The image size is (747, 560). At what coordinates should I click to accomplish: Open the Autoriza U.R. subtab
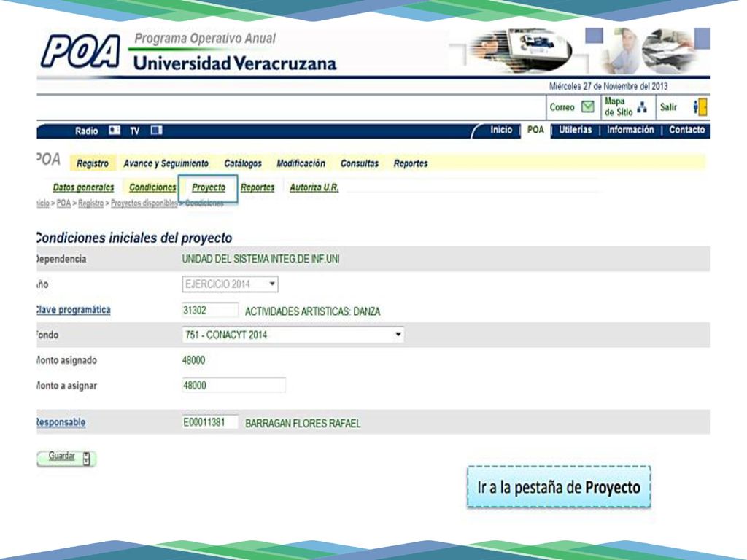tap(314, 187)
